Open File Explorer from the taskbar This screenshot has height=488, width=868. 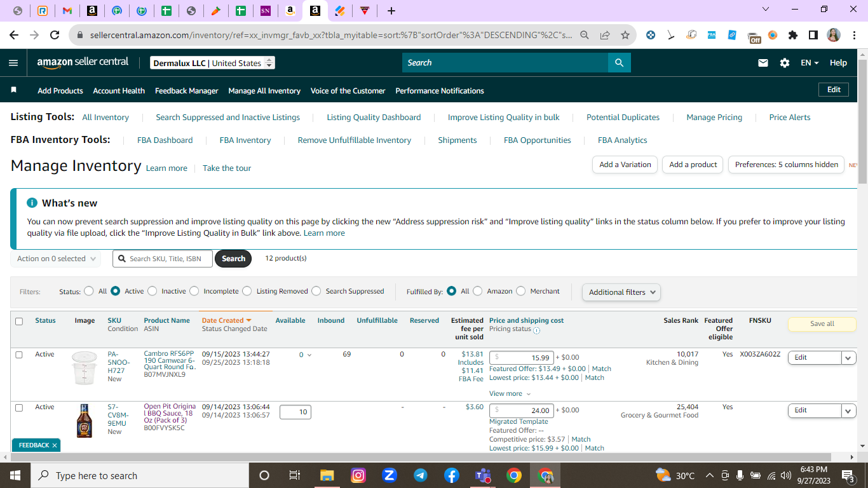327,475
